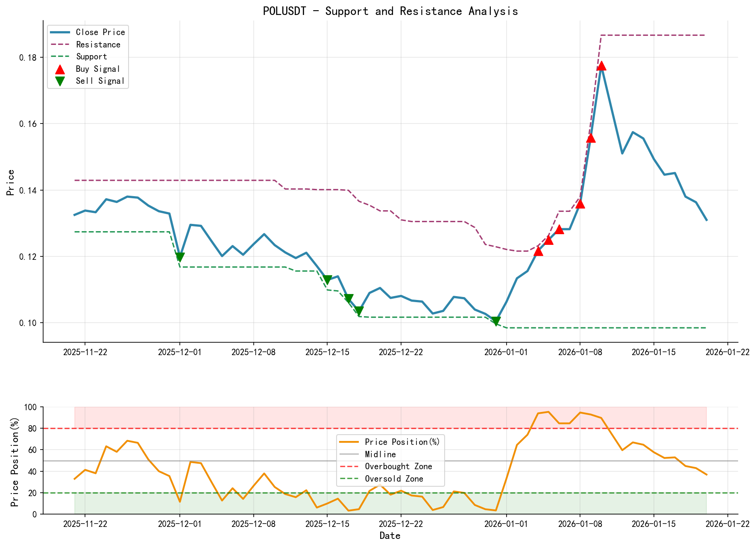
Task: Click the Date axis label
Action: pyautogui.click(x=390, y=535)
